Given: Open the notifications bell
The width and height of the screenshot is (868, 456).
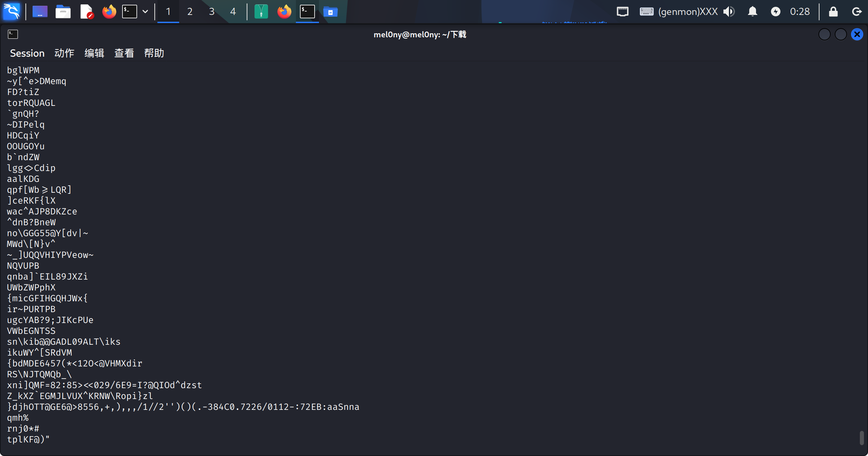Looking at the screenshot, I should pyautogui.click(x=752, y=12).
